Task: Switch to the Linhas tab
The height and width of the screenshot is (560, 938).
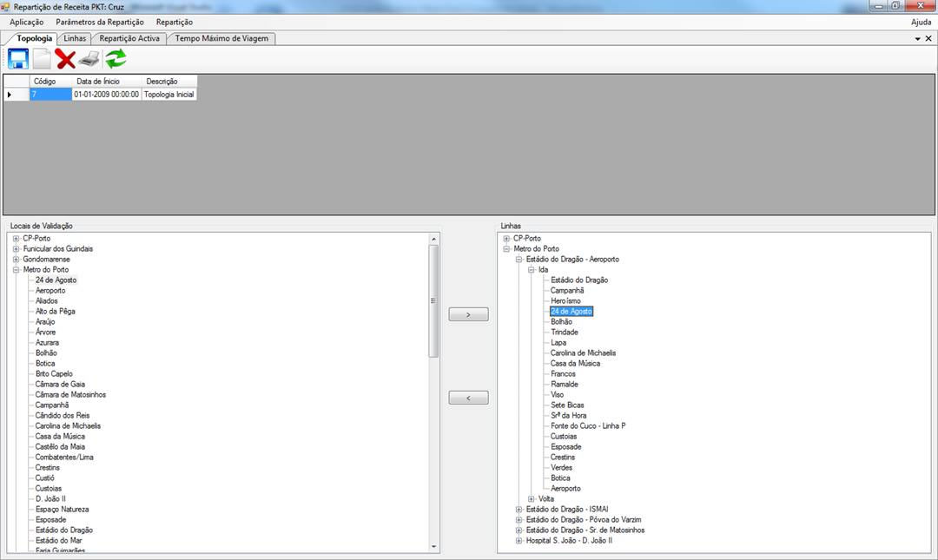Action: pos(76,38)
